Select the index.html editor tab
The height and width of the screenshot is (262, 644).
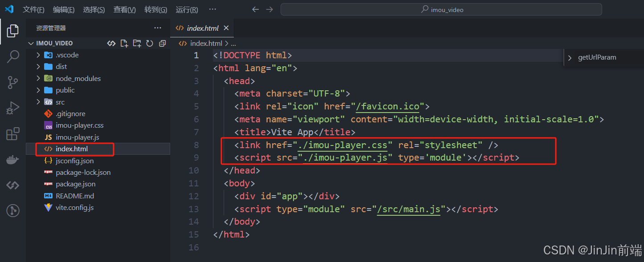pyautogui.click(x=202, y=28)
